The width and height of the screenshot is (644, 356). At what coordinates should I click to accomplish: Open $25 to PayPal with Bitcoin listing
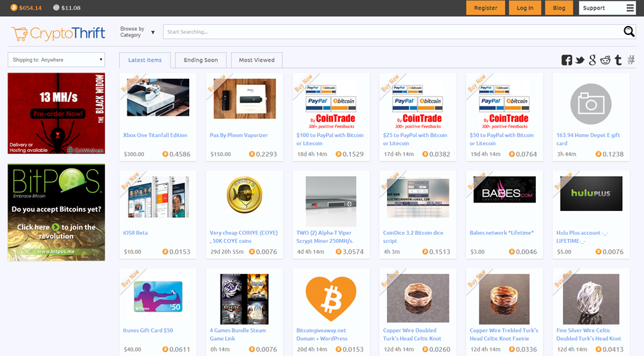[x=414, y=139]
